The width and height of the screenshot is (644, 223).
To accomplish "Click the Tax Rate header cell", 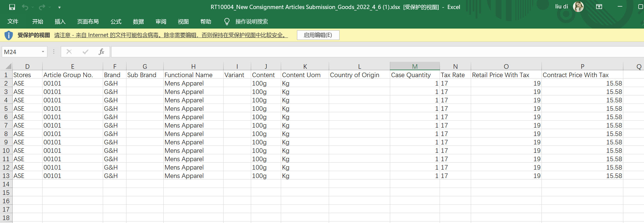I will (455, 75).
